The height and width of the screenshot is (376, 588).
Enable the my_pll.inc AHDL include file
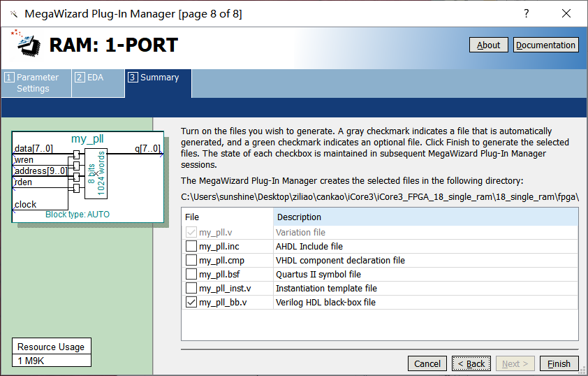click(x=191, y=247)
